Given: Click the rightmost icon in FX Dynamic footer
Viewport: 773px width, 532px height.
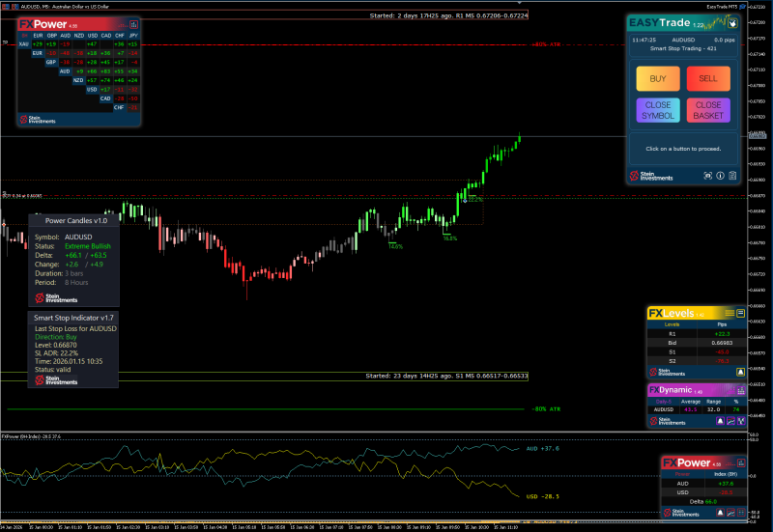Looking at the screenshot, I should 741,421.
